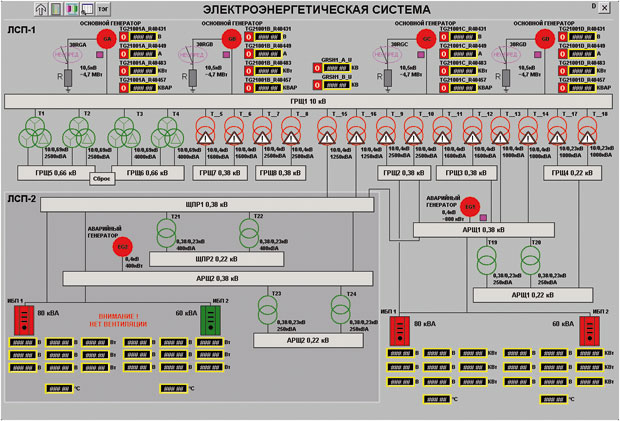Select emergency generator EG2 symbol
This screenshot has height=421, width=620.
[x=122, y=247]
